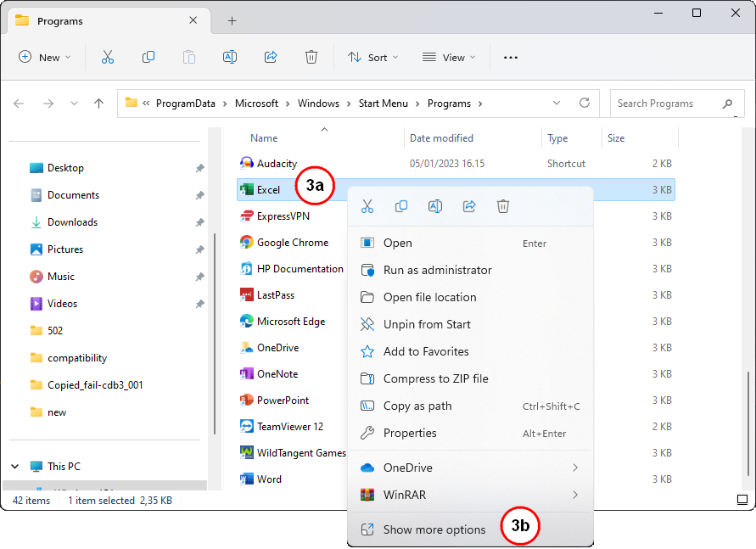Click the See more ellipsis in the toolbar
The image size is (756, 549).
click(x=511, y=58)
